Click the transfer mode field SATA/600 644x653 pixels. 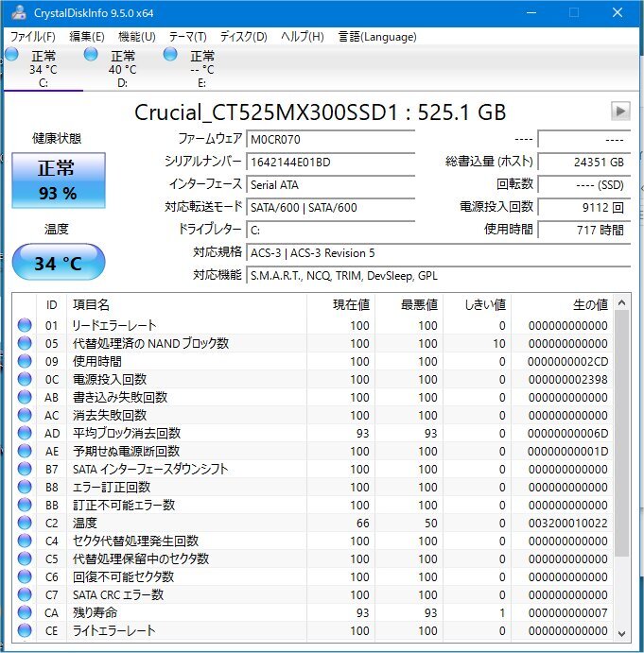pos(331,207)
